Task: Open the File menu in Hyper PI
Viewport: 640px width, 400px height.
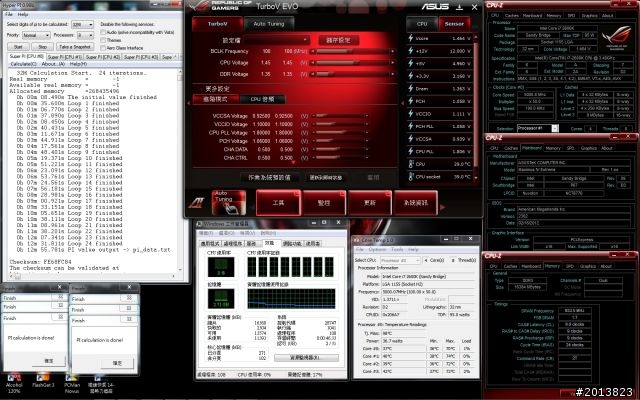Action: [x=9, y=14]
